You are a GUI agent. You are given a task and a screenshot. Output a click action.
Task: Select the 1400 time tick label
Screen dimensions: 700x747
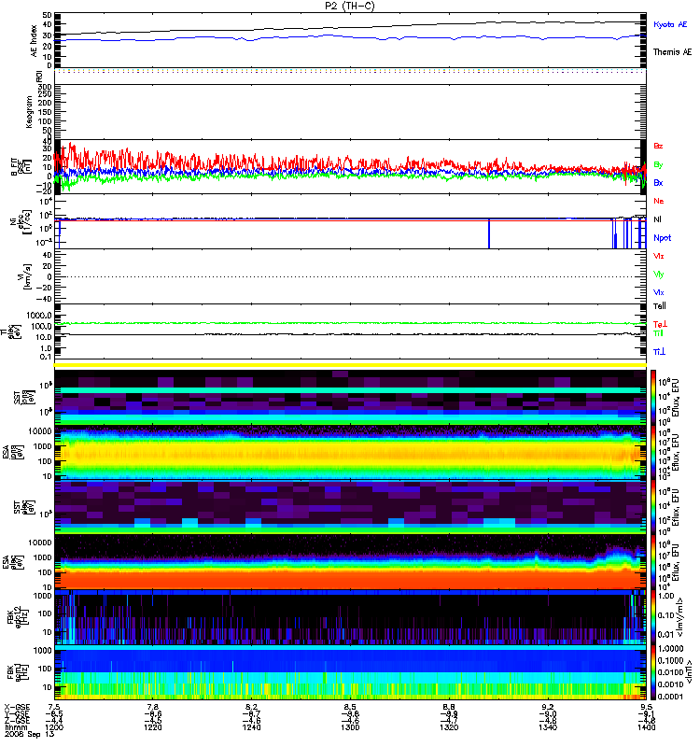[646, 727]
